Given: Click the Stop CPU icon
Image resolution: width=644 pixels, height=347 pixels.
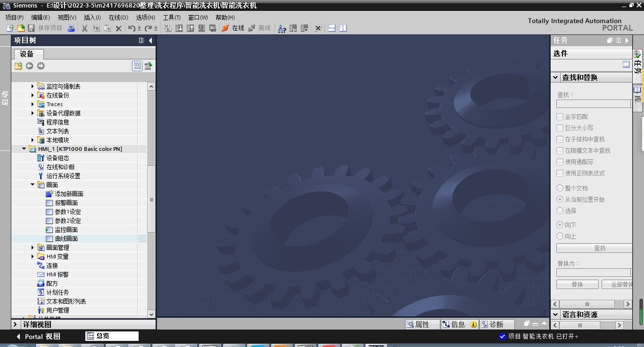Looking at the screenshot, I should pyautogui.click(x=305, y=28).
